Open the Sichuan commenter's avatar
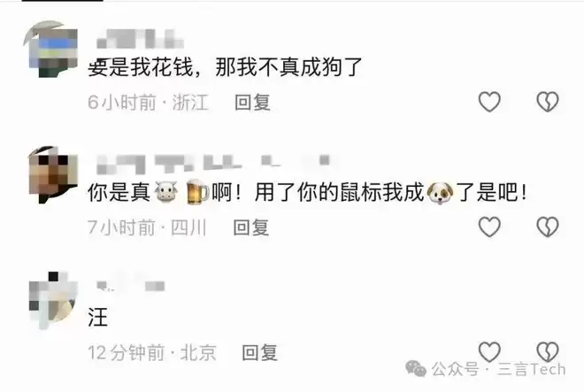This screenshot has width=584, height=392. click(x=52, y=174)
